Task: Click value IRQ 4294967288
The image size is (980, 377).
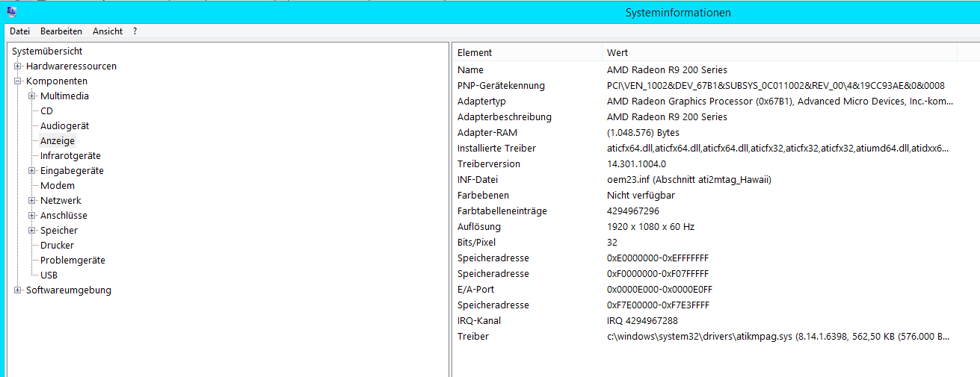Action: pyautogui.click(x=642, y=321)
